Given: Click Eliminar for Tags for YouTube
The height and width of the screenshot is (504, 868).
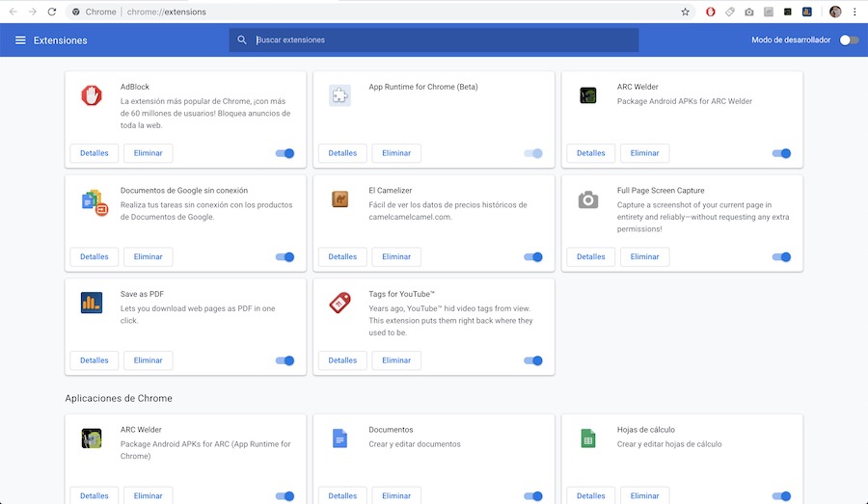Looking at the screenshot, I should click(x=396, y=360).
